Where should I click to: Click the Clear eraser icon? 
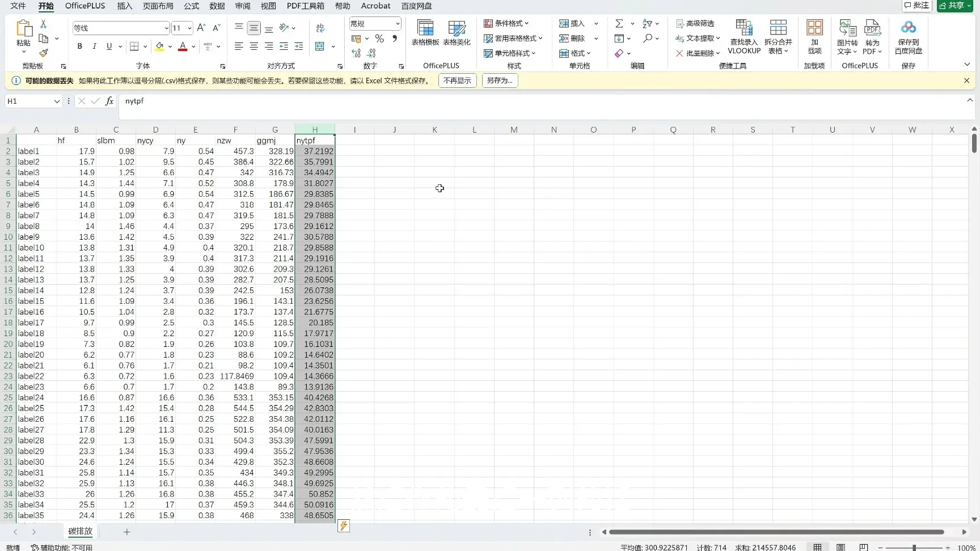click(x=619, y=53)
